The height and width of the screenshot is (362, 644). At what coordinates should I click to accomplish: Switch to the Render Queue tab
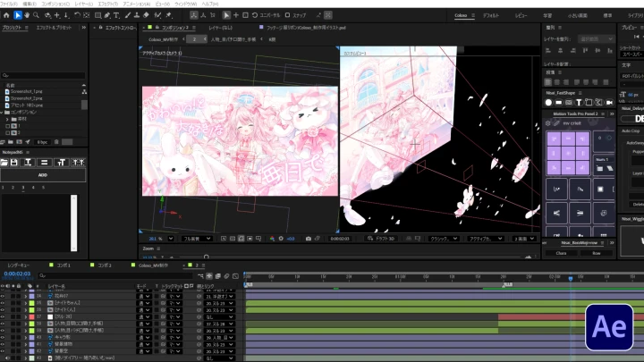click(19, 265)
